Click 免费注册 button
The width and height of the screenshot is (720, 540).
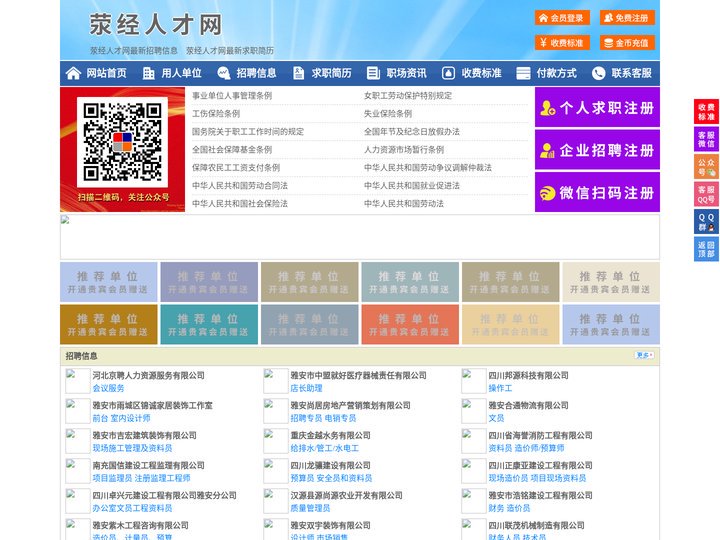(627, 18)
